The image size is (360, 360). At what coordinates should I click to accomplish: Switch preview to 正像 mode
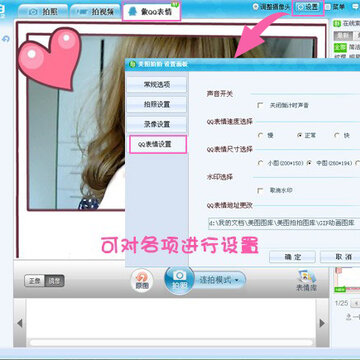[34, 281]
